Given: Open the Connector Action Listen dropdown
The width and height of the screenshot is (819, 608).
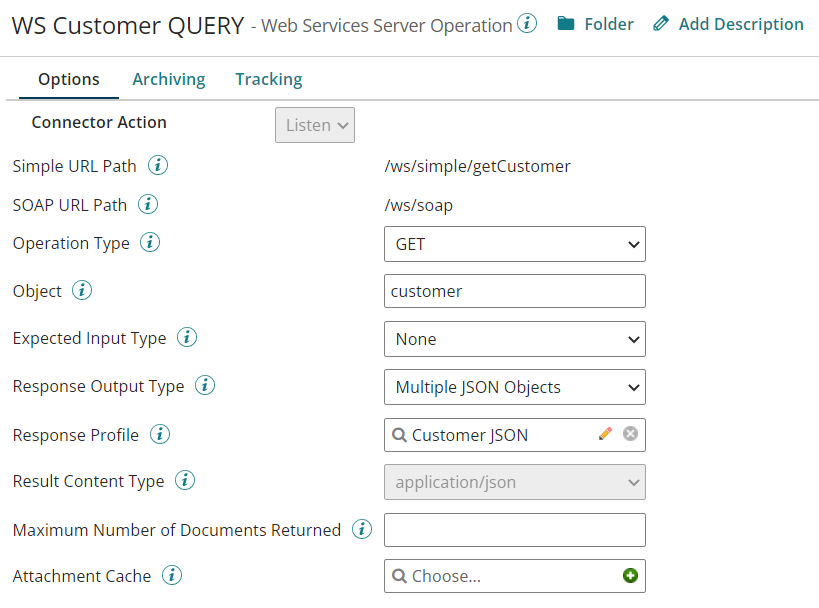Looking at the screenshot, I should (314, 124).
